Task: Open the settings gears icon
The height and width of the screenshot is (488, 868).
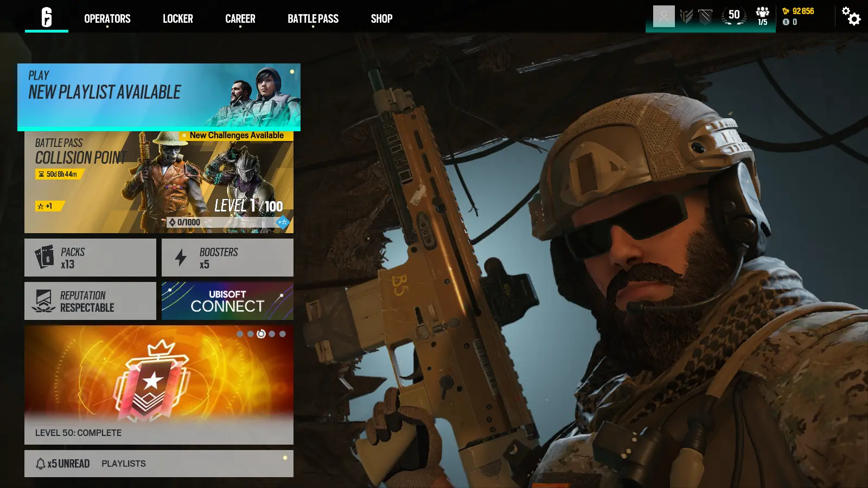Action: [851, 16]
